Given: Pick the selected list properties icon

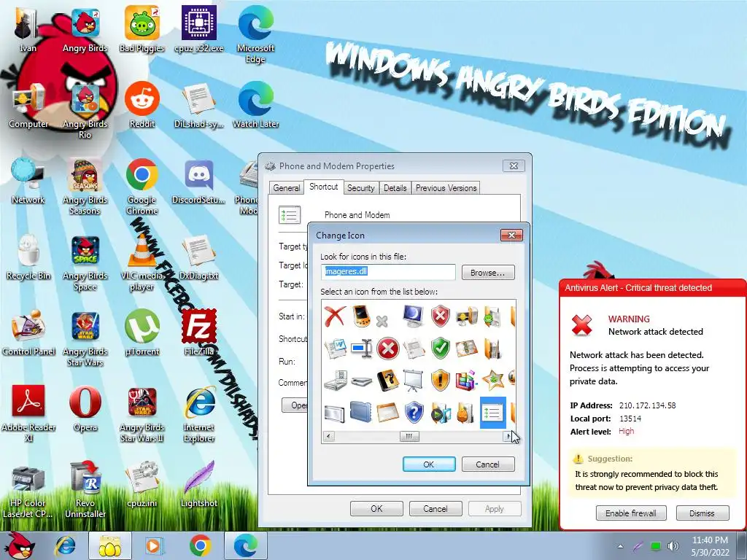Looking at the screenshot, I should pos(492,413).
